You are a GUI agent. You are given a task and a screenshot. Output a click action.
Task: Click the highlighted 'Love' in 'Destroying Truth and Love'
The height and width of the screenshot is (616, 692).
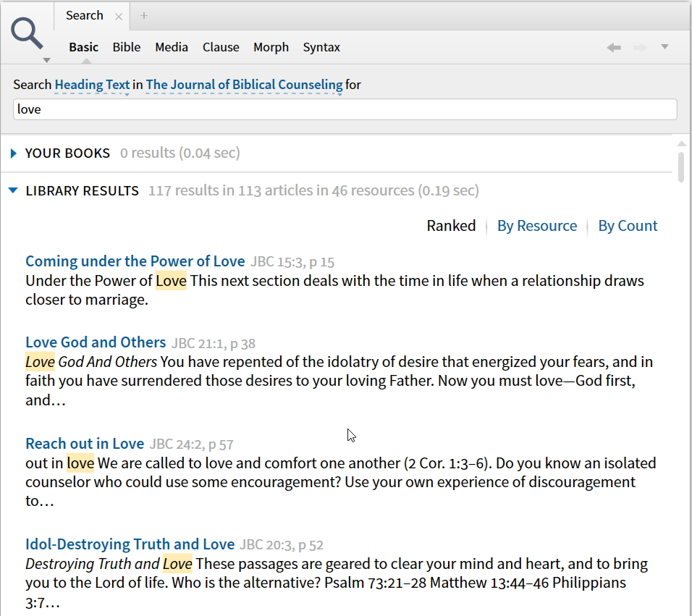coord(177,564)
